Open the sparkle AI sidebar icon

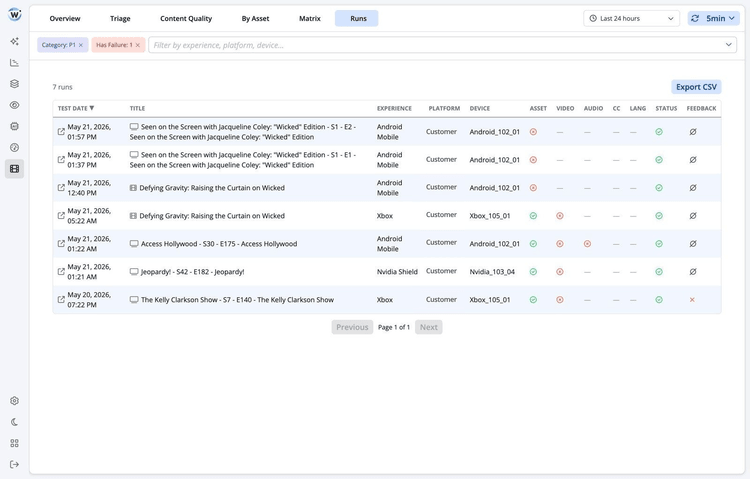(14, 42)
